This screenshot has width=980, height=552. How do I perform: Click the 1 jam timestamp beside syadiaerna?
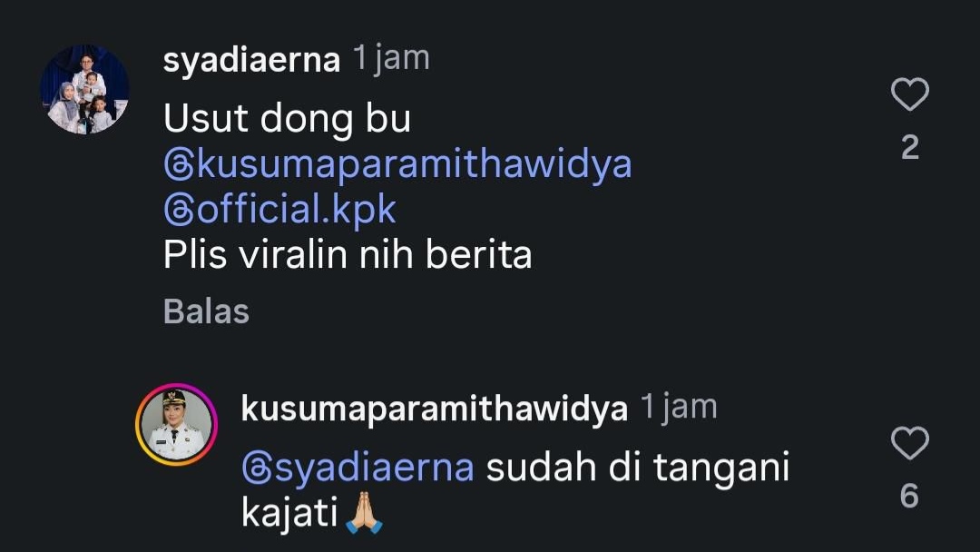(x=392, y=59)
